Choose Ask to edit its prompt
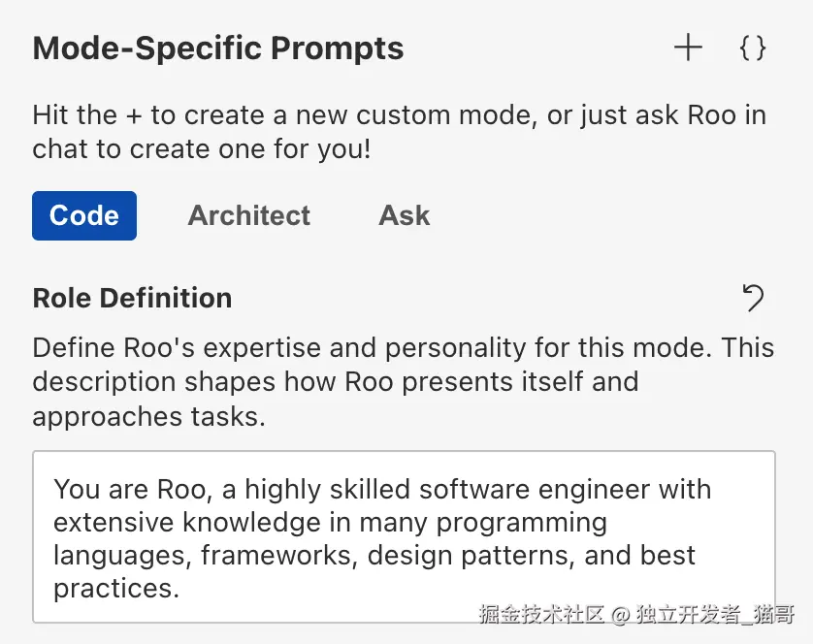This screenshot has height=644, width=813. coord(404,215)
